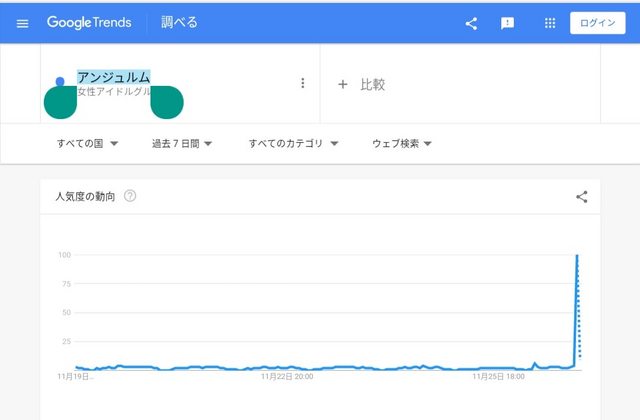
Task: Click the 50 y-axis value label
Action: 67,313
